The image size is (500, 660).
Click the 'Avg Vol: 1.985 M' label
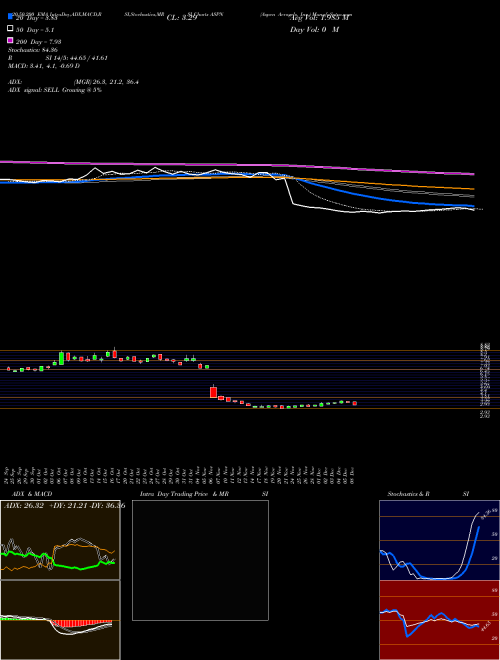click(x=321, y=18)
